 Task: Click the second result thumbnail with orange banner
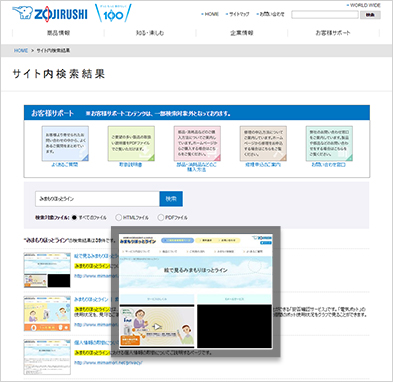click(47, 313)
